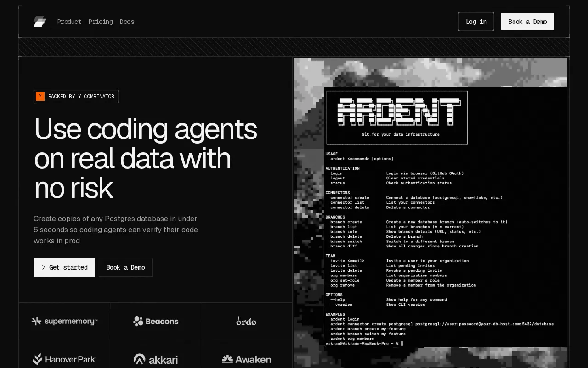The width and height of the screenshot is (588, 368).
Task: Click the 'branch create' command
Action: tap(346, 222)
